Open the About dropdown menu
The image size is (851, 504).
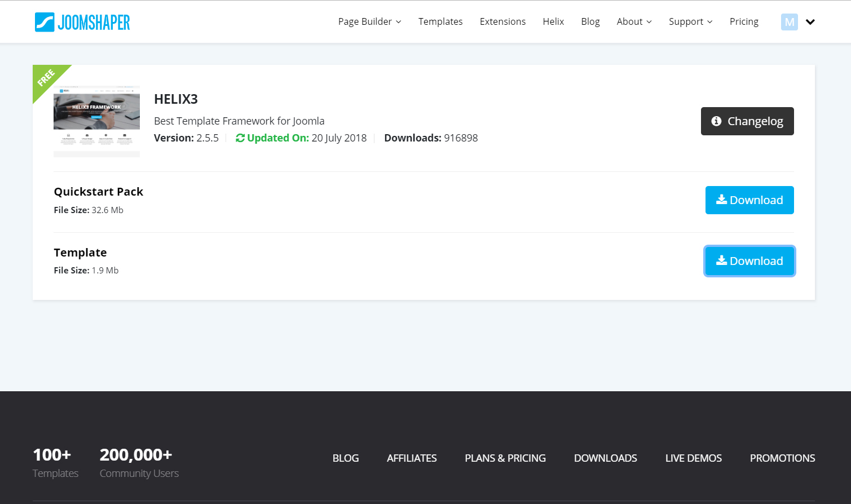[x=634, y=21]
